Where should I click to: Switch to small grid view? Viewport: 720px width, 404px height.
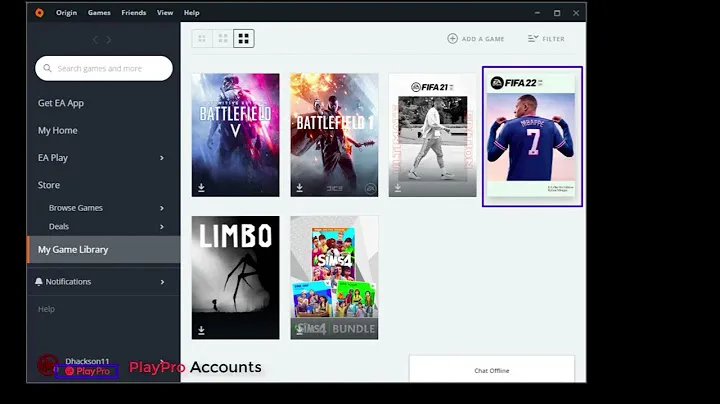(x=202, y=39)
